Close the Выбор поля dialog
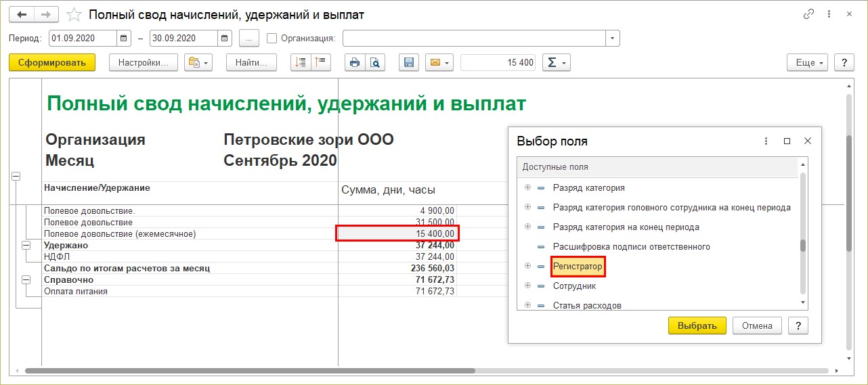Image resolution: width=868 pixels, height=385 pixels. (807, 141)
